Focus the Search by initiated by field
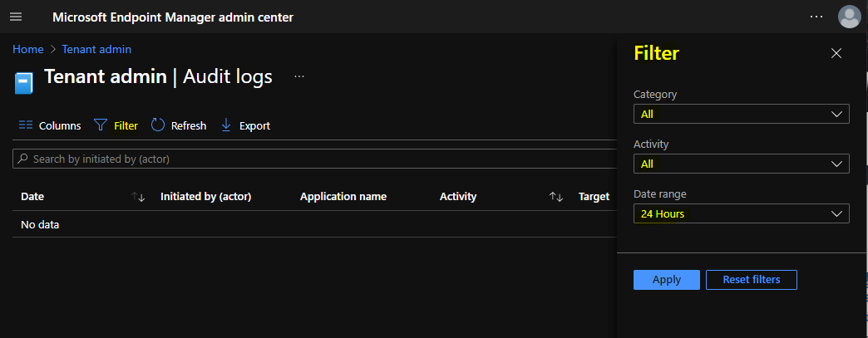The width and height of the screenshot is (868, 338). [x=314, y=159]
